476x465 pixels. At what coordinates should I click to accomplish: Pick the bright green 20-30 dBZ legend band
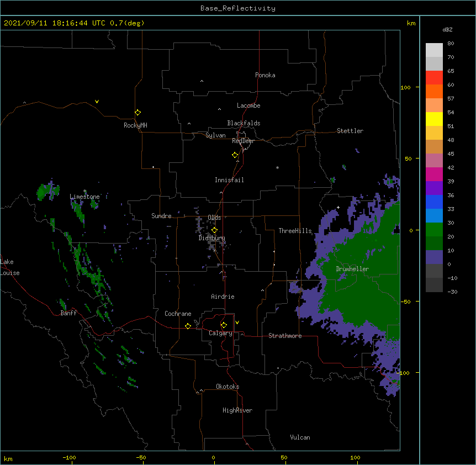pos(434,230)
